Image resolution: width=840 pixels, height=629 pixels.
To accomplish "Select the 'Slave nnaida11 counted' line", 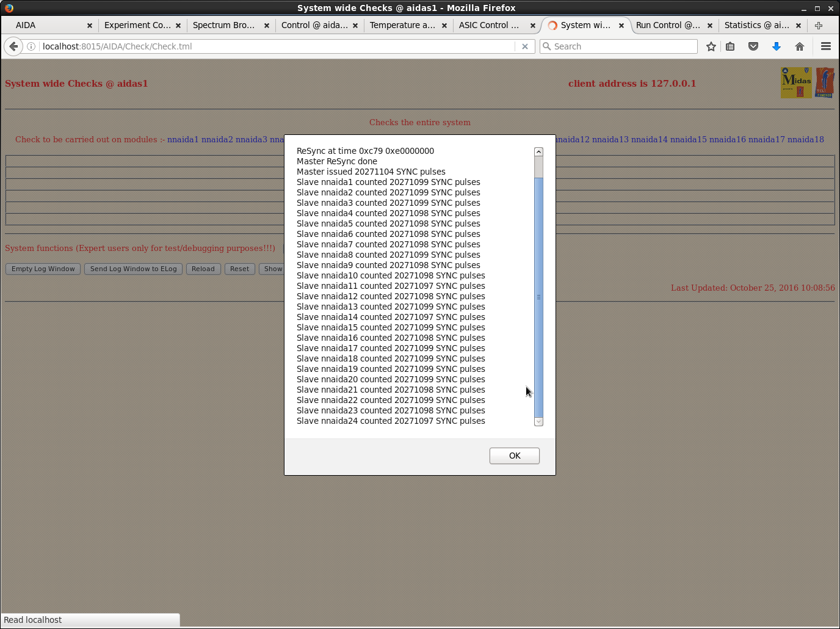I will point(391,286).
